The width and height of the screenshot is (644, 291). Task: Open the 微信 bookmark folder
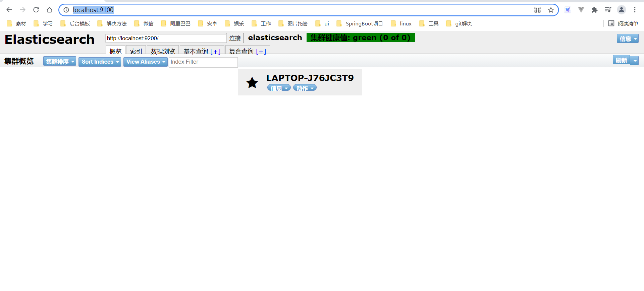144,23
